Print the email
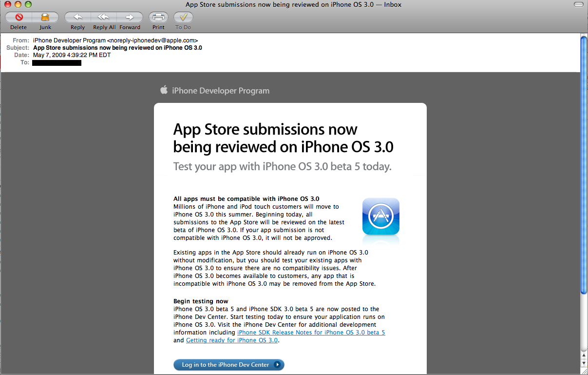 158,17
